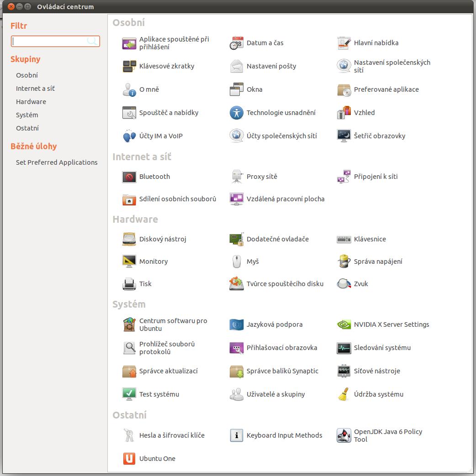Select the Hardware group in sidebar
The width and height of the screenshot is (476, 476).
tap(31, 102)
